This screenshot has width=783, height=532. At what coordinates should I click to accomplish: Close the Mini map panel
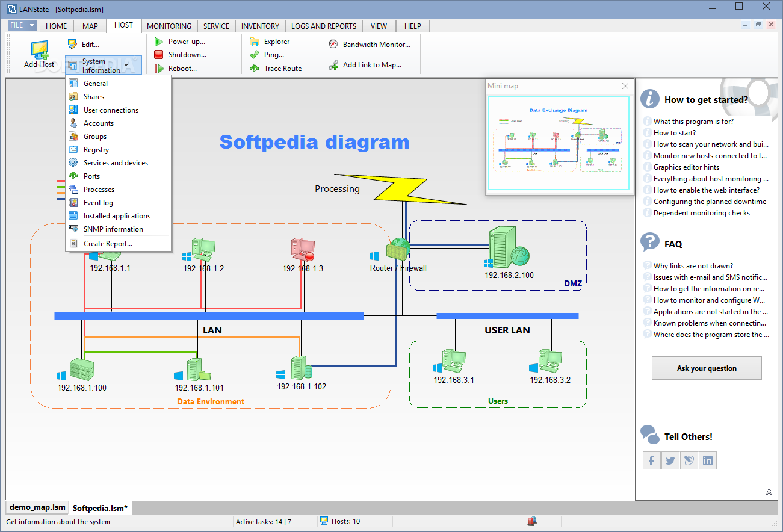(625, 86)
